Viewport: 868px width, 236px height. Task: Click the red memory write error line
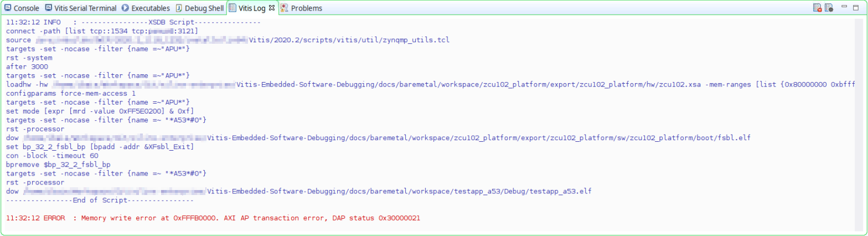click(x=213, y=218)
